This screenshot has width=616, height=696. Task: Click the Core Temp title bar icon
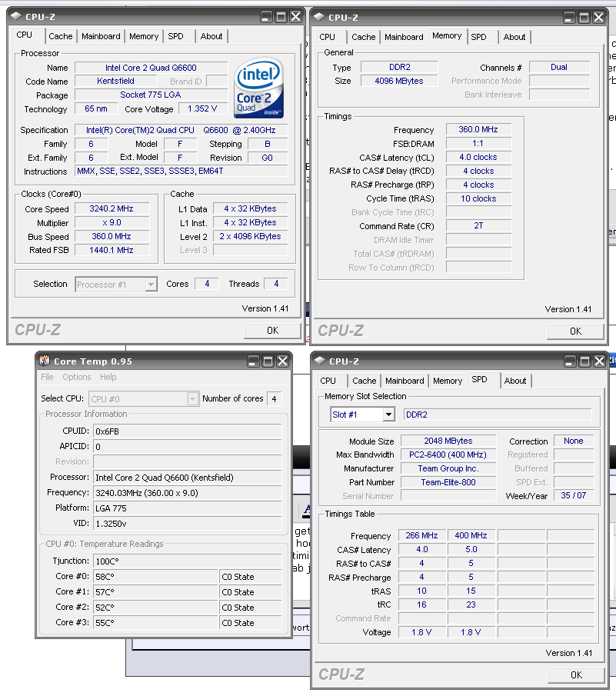[x=45, y=361]
